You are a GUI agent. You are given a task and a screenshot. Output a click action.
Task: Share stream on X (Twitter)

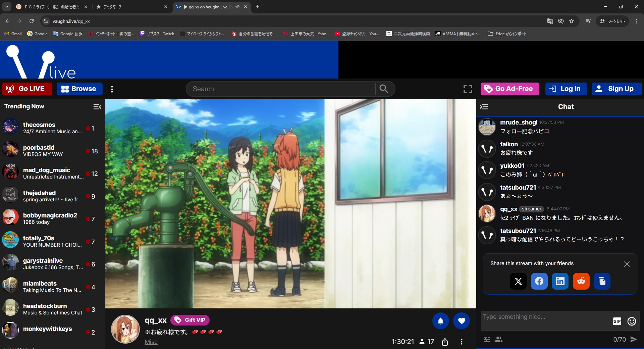click(518, 281)
